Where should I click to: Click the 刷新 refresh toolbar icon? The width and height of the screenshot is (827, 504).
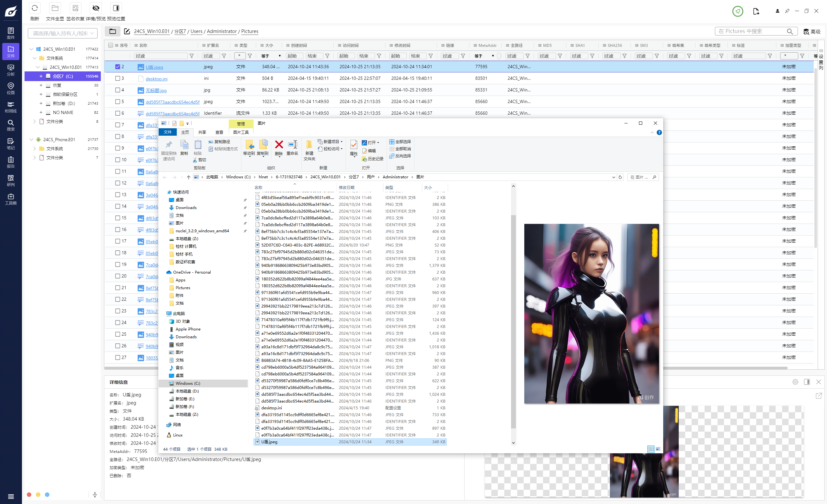35,8
